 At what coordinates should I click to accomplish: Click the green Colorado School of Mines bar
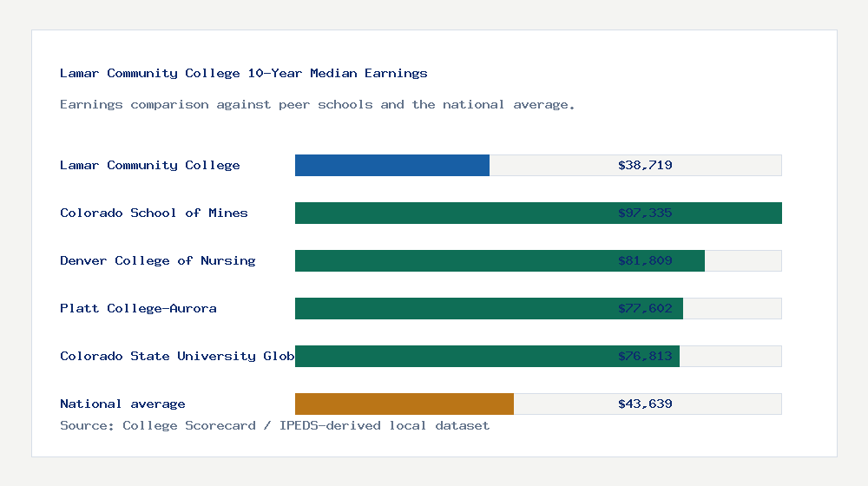click(x=538, y=213)
